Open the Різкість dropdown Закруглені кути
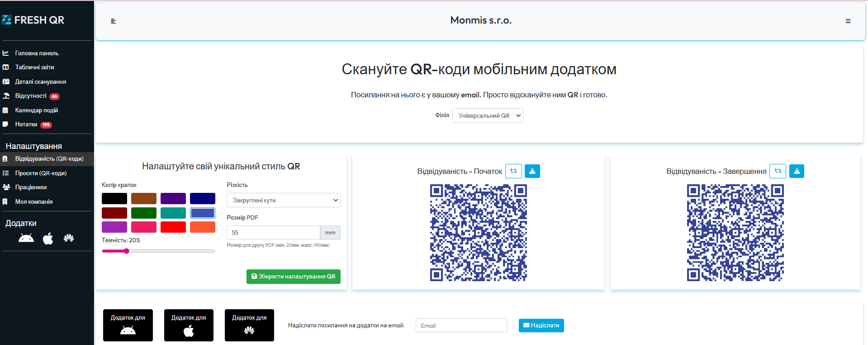The height and width of the screenshot is (345, 868). (283, 200)
